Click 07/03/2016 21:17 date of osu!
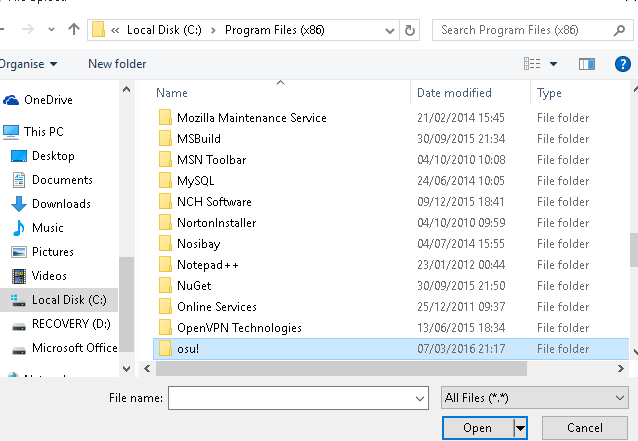Viewport: 638px width, 441px height. coord(461,349)
